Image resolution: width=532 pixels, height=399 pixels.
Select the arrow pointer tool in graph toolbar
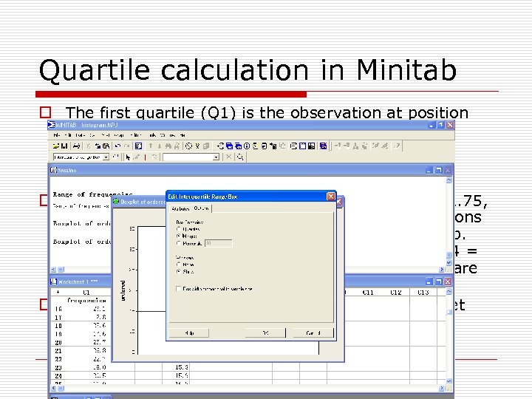click(128, 157)
